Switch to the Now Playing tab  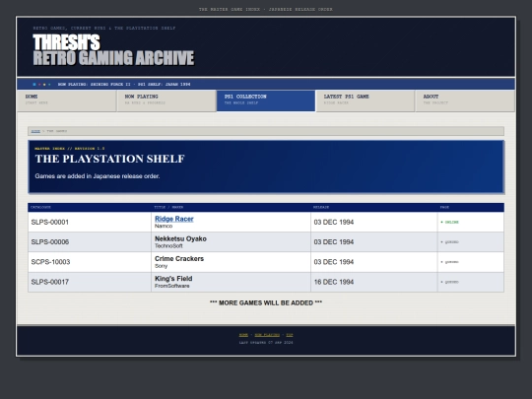[166, 100]
